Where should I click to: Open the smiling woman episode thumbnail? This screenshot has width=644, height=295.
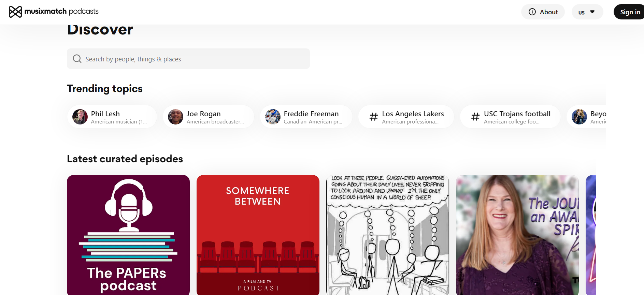click(517, 235)
